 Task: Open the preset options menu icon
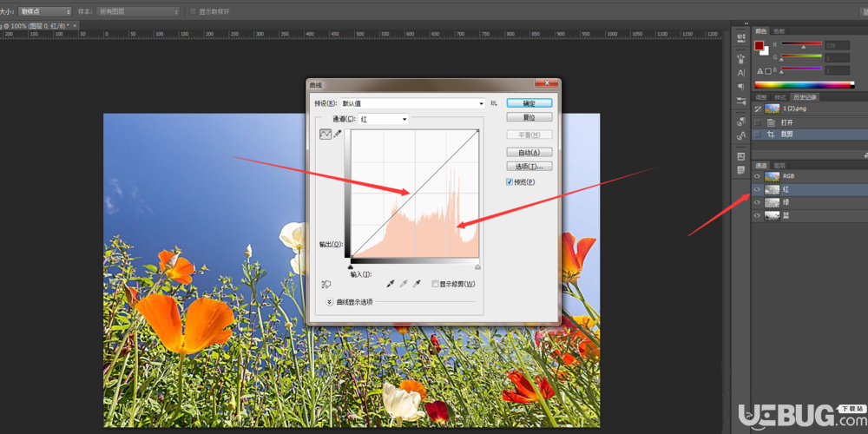click(494, 103)
